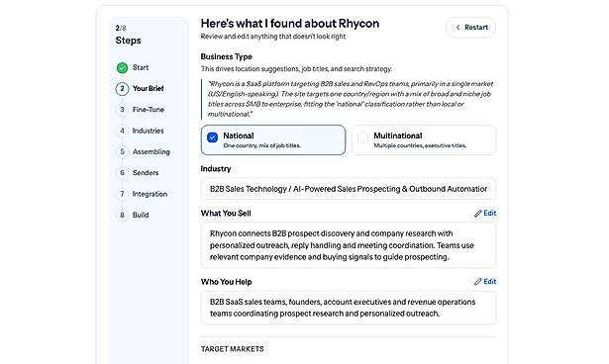The height and width of the screenshot is (364, 609).
Task: Go to the Start step
Action: point(141,67)
